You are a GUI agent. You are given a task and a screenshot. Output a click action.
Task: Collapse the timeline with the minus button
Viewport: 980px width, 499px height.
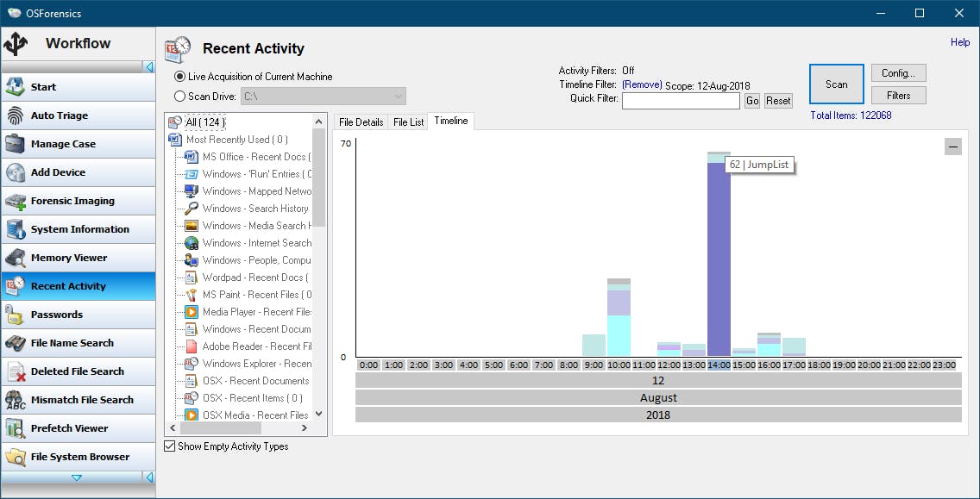click(x=953, y=147)
